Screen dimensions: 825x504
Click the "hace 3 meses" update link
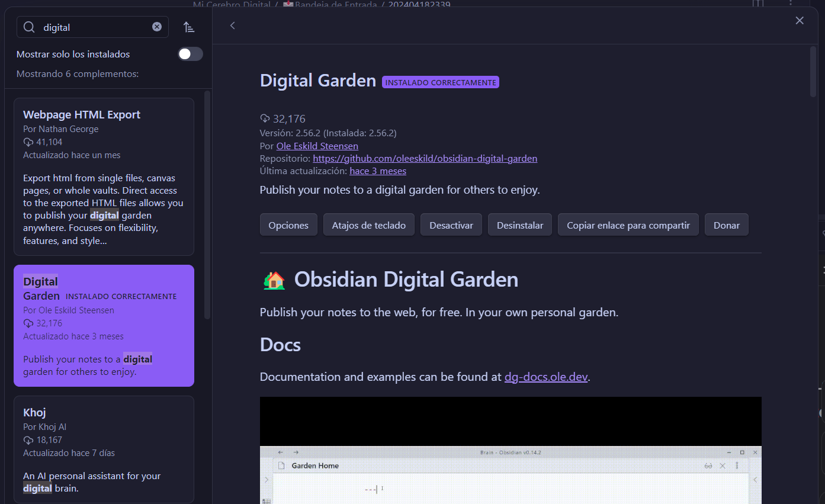378,171
